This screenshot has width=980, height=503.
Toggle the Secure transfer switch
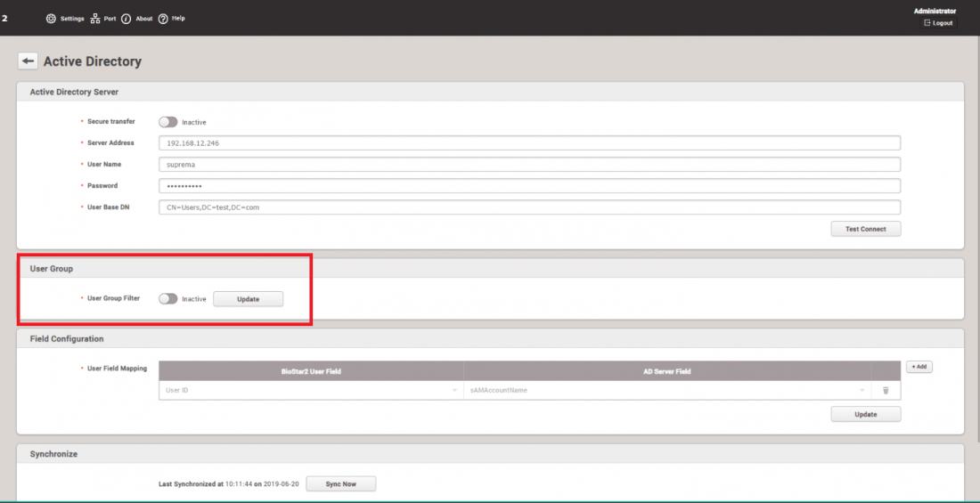[x=167, y=122]
